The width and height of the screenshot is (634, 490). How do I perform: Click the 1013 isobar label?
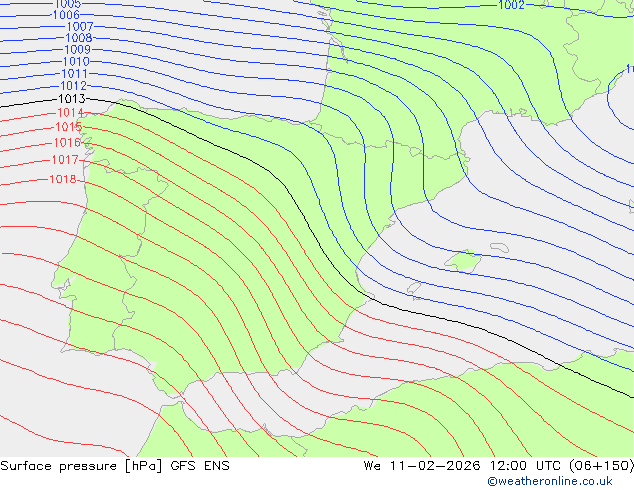pos(72,99)
